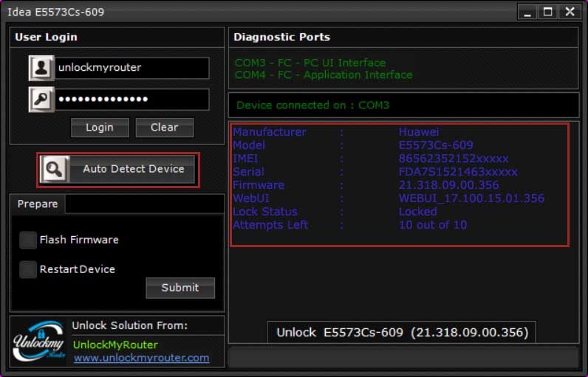Screen dimensions: 588x377
Task: Click the empty progress bar below Unlock button
Action: [403, 357]
